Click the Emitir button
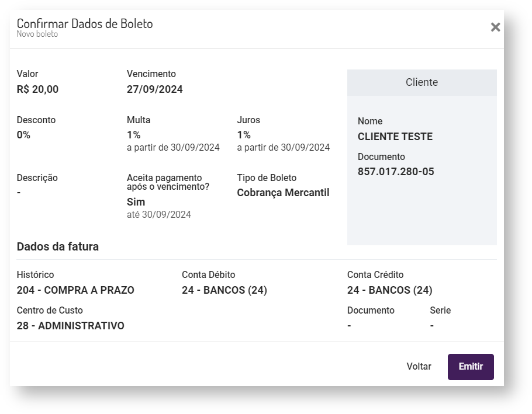Screen dimensions: 532x414 471,367
